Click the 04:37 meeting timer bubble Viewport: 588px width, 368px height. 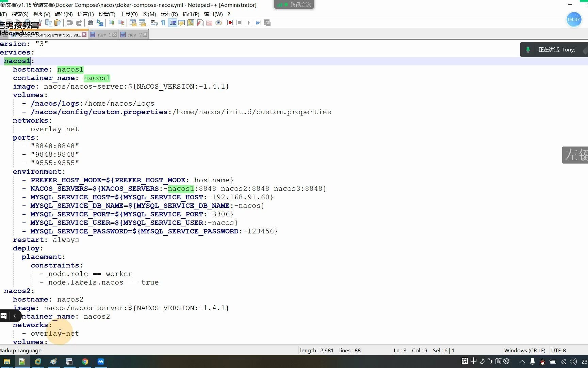point(574,19)
